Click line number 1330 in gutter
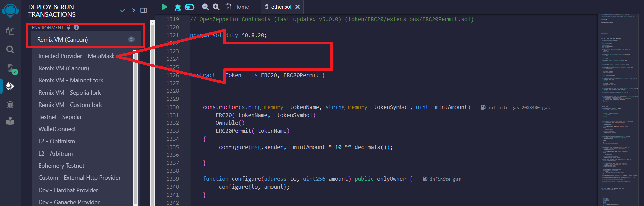The image size is (644, 206). (x=173, y=107)
